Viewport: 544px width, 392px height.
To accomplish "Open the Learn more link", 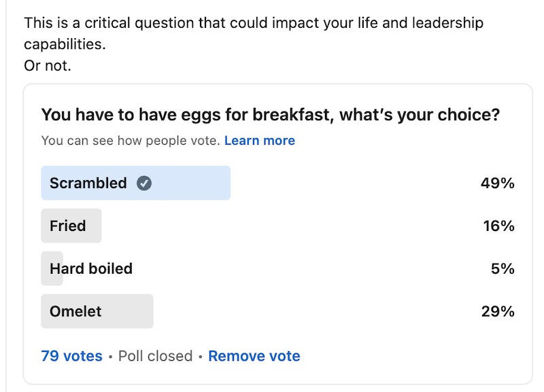I will click(x=260, y=141).
